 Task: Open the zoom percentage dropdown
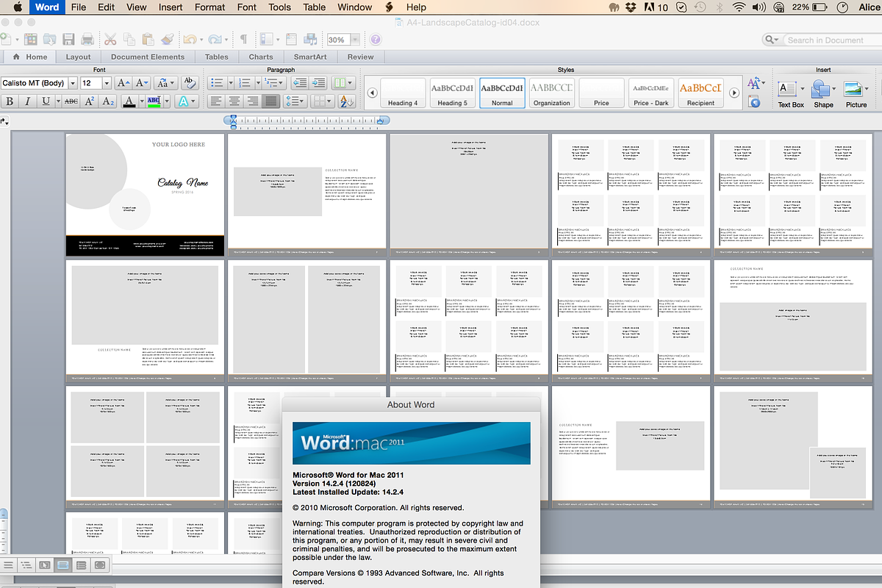[x=355, y=40]
